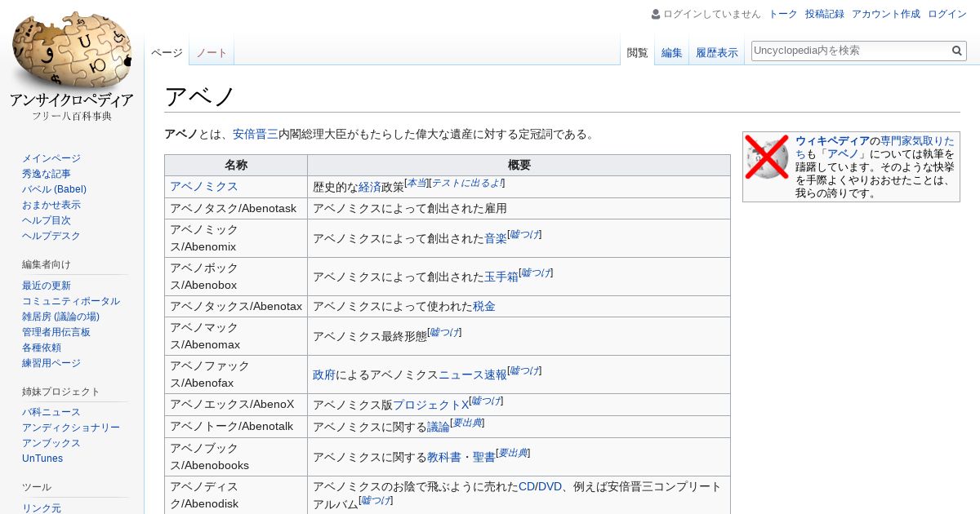980x514 pixels.
Task: Follow the 音楽 link in the Abenomix row
Action: pos(496,238)
